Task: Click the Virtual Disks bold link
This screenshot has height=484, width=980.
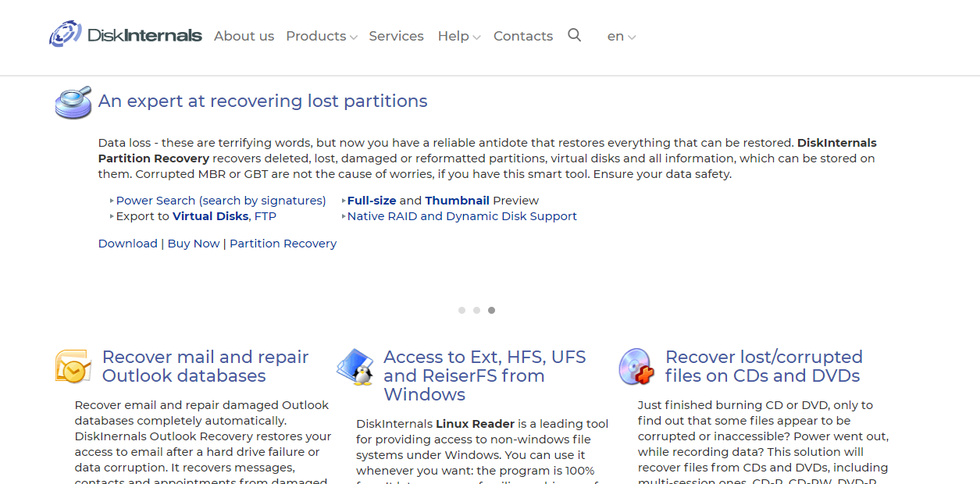Action: [210, 216]
